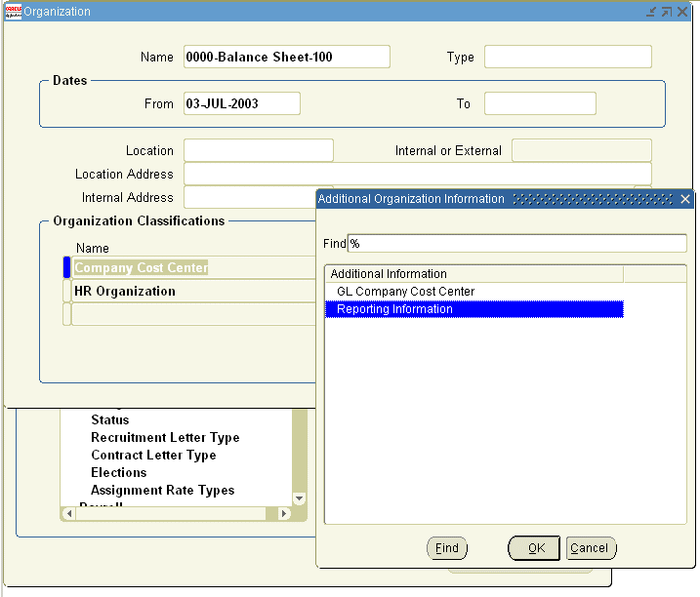The width and height of the screenshot is (700, 597).
Task: Click the horizontal scrollbar right arrow
Action: click(284, 513)
